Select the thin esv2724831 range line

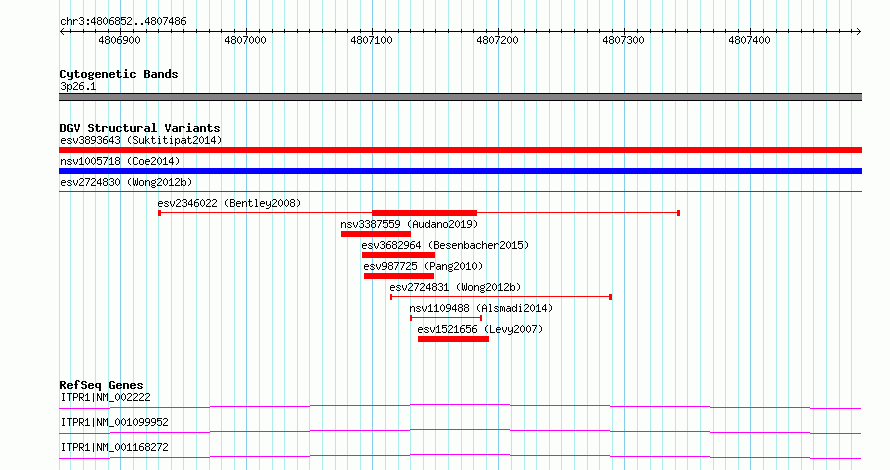click(x=501, y=297)
